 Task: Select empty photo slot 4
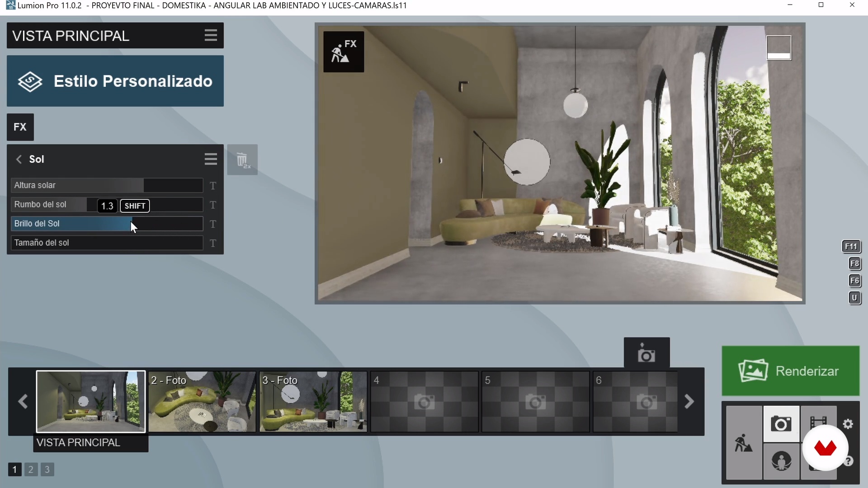(x=425, y=402)
